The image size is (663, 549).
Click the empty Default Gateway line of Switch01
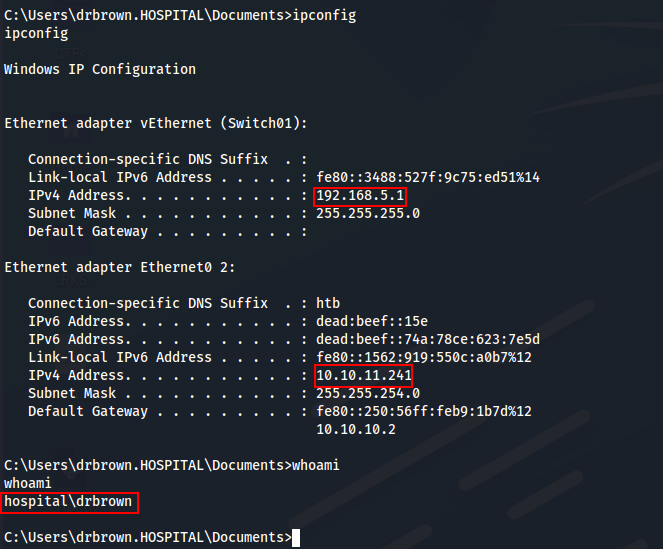[167, 231]
